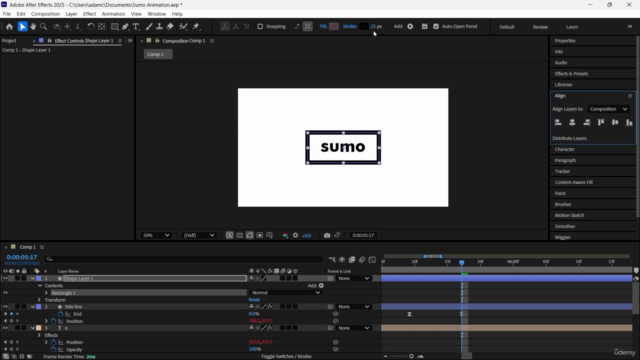
Task: Open the Wiggler panel
Action: (x=562, y=237)
